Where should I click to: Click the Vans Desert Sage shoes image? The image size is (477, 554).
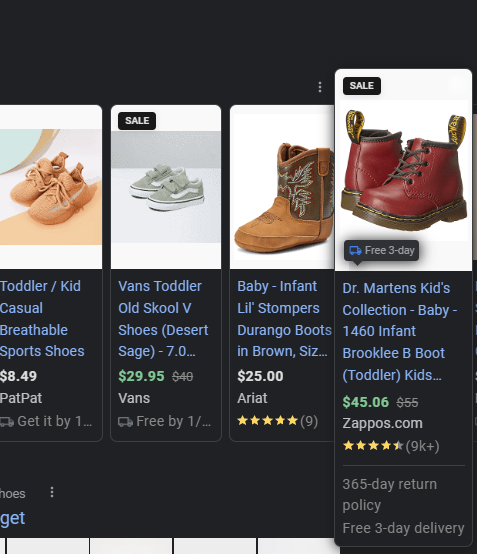166,187
